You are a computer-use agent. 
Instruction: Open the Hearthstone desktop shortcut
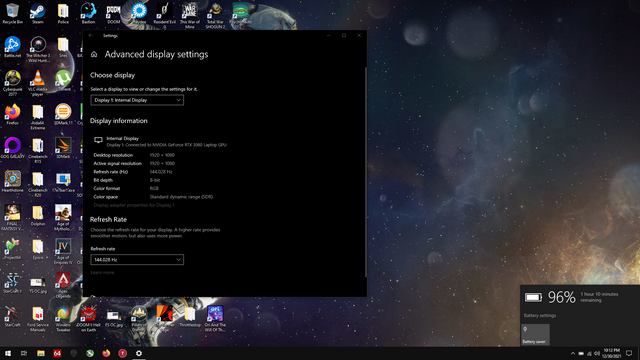click(x=13, y=182)
